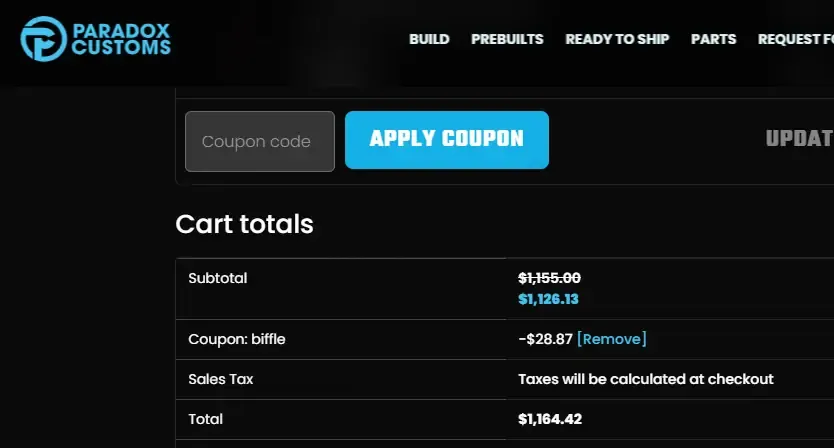The image size is (834, 448).
Task: Click the Subtotal row label
Action: (218, 278)
